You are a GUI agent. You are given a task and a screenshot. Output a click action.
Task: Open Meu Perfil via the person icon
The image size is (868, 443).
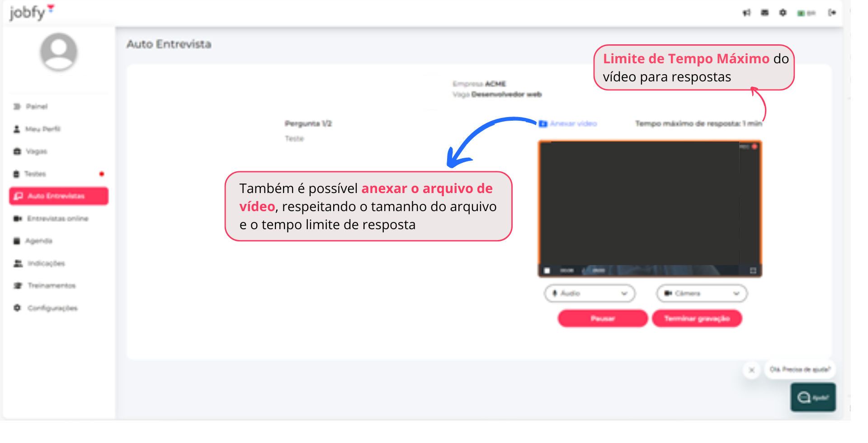point(43,129)
